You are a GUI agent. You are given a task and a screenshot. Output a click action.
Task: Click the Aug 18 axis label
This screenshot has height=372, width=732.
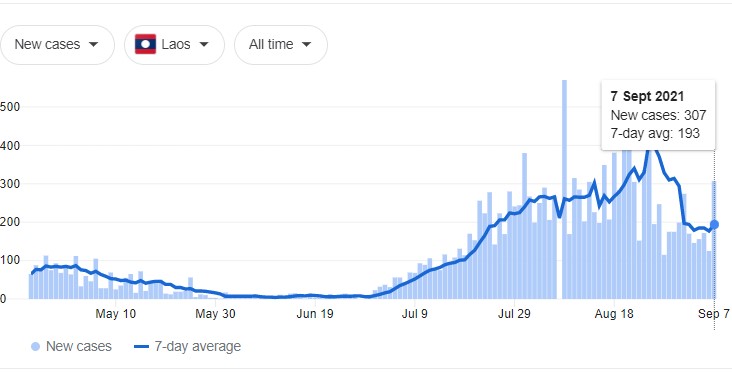click(614, 314)
